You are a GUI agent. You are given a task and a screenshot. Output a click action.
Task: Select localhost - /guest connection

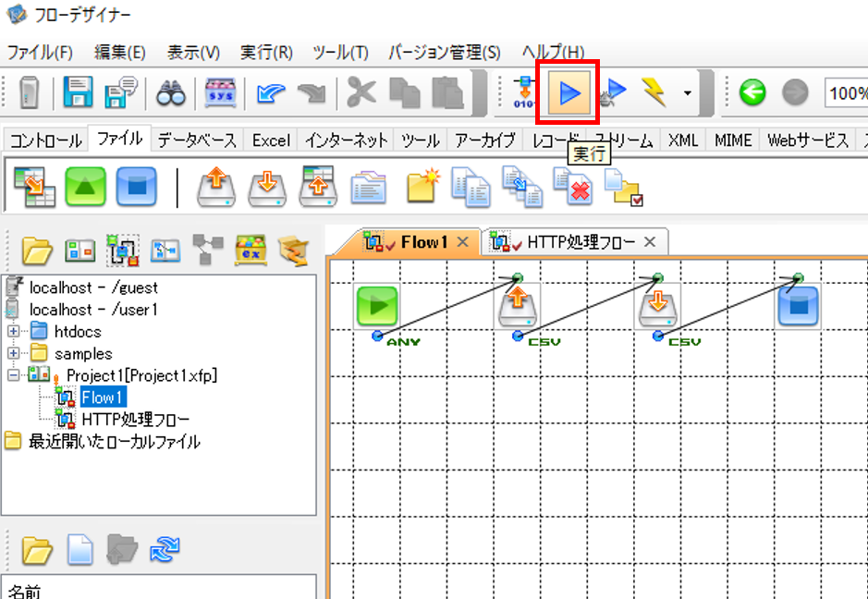[x=93, y=287]
